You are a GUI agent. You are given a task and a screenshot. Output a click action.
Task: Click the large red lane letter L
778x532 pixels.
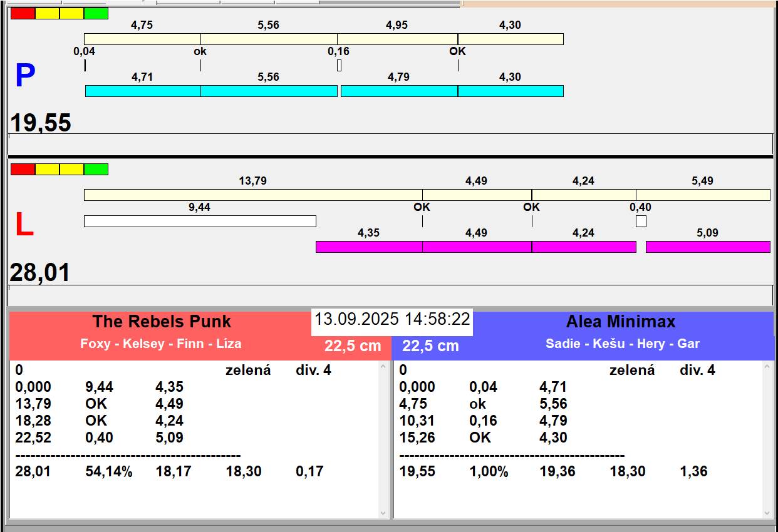coord(24,225)
